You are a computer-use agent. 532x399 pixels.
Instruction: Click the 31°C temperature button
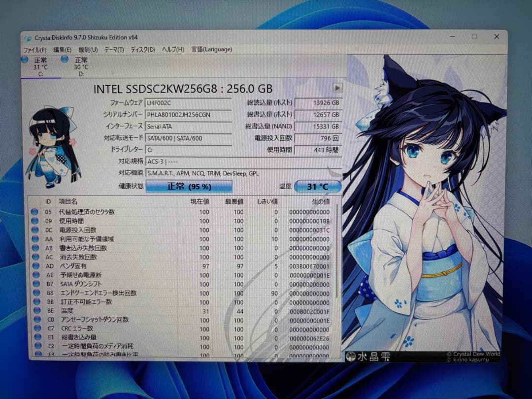coord(318,186)
